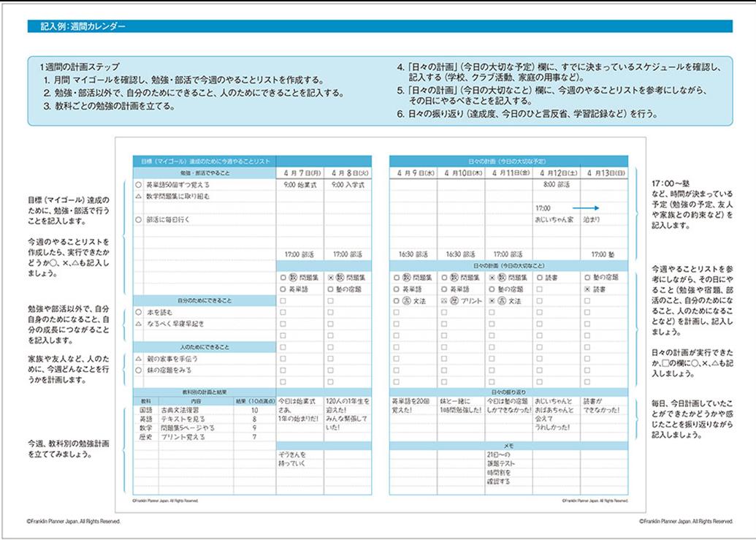Screen dimensions: 756x540
Task: Click the circled 歴 icon beside プリント on April 10
Action: click(x=453, y=300)
